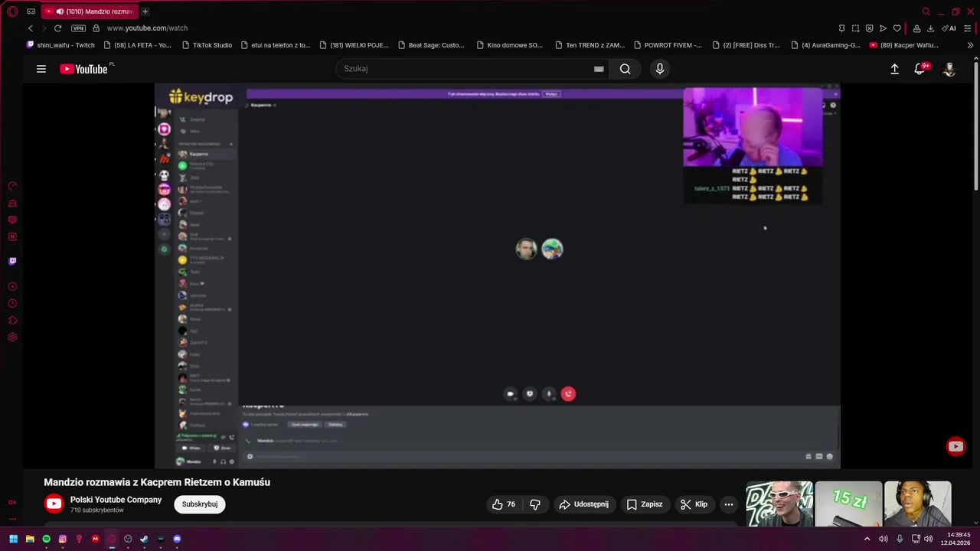Viewport: 980px width, 551px height.
Task: Open the 15 zł recommended video thumbnail
Action: click(848, 504)
